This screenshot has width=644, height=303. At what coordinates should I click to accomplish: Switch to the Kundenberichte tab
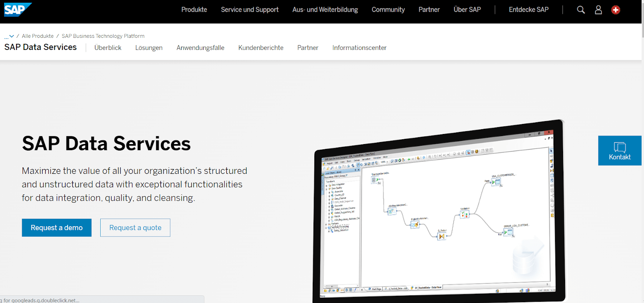point(261,48)
